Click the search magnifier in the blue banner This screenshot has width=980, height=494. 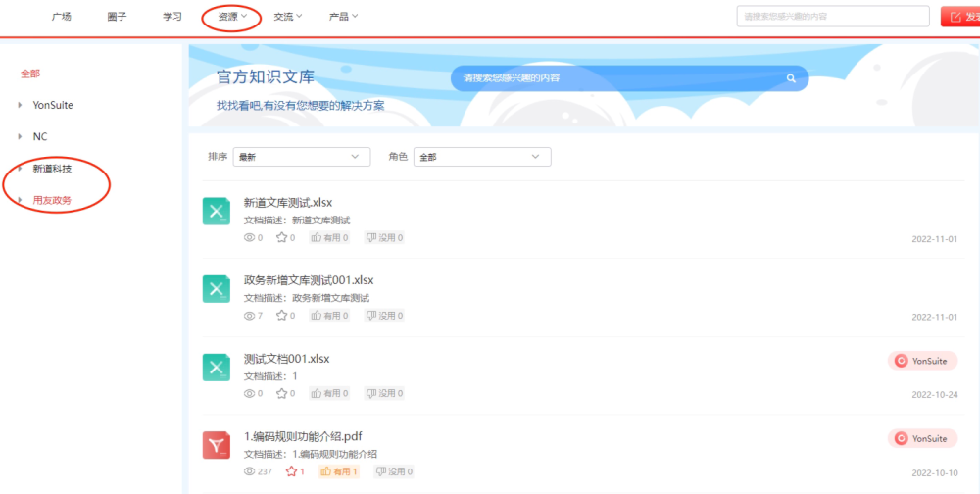tap(791, 78)
